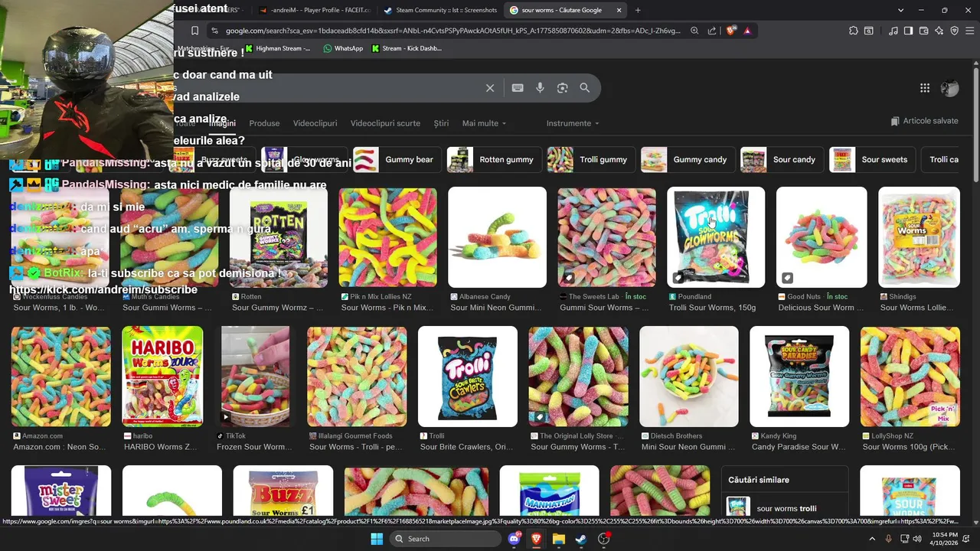The width and height of the screenshot is (980, 551).
Task: Open the zoom magnifier in address bar
Action: (694, 31)
